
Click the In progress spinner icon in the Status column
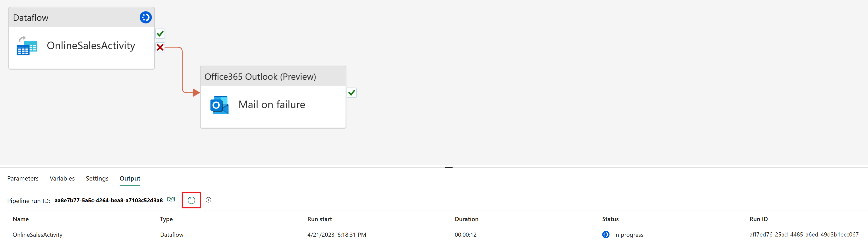click(x=606, y=235)
